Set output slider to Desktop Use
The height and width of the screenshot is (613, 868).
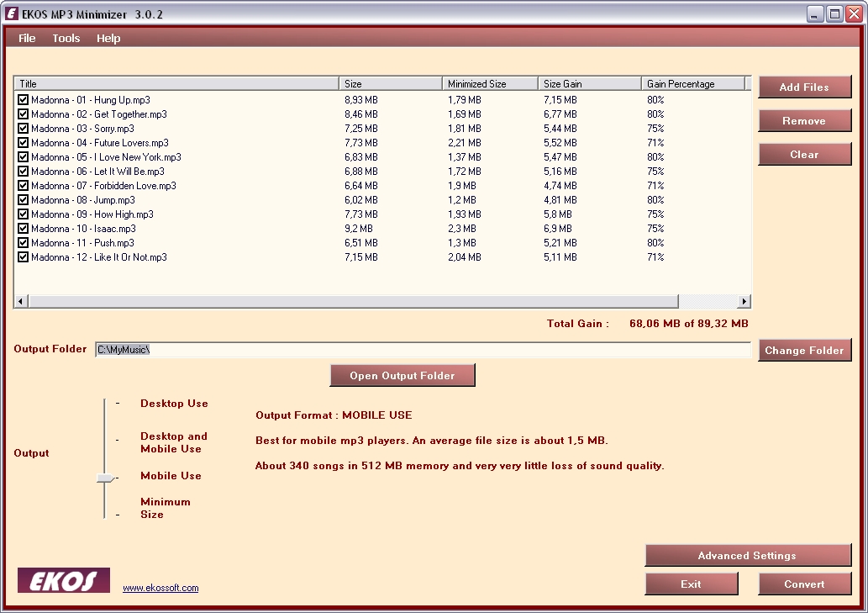(x=105, y=404)
